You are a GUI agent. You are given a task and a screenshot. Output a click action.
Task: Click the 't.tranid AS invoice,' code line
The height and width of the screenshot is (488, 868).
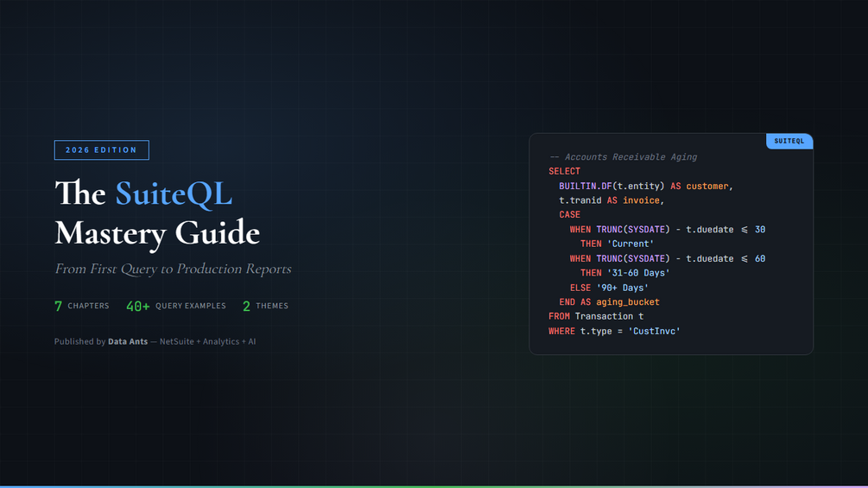pos(611,200)
